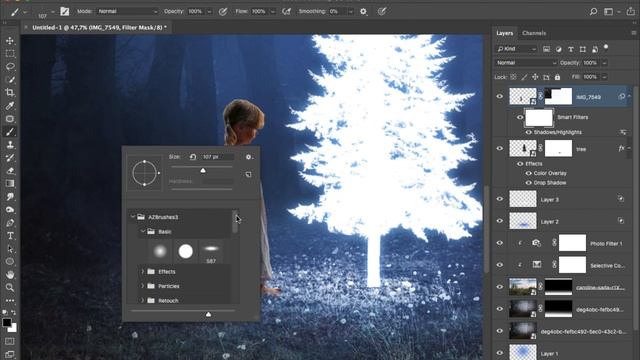This screenshot has width=640, height=360.
Task: Open the brush Mode dropdown
Action: (127, 11)
